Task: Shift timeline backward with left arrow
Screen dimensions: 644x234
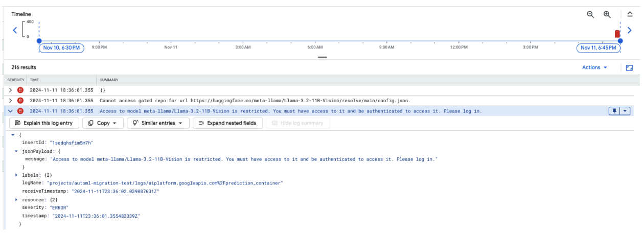Action: tap(15, 30)
